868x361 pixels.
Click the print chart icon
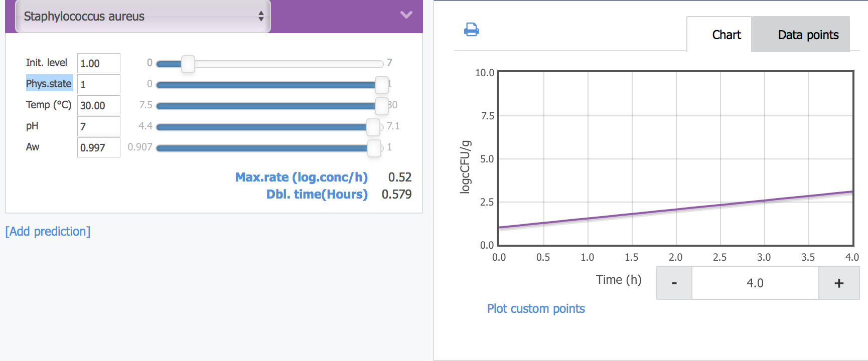click(471, 30)
